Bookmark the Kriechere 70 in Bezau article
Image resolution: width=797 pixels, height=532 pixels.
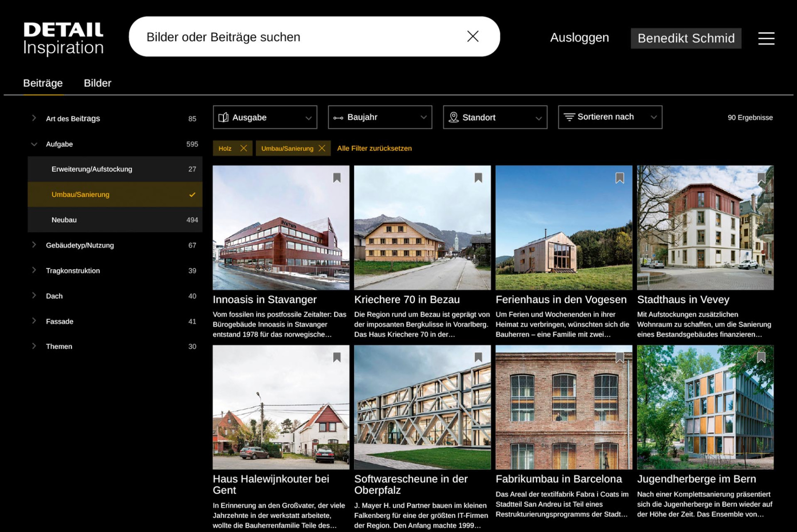click(x=478, y=178)
